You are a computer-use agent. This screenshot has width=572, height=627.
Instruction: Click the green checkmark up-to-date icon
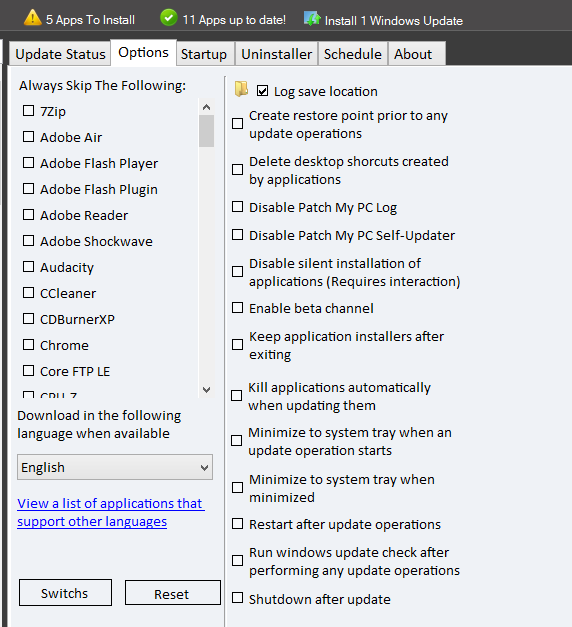click(168, 18)
